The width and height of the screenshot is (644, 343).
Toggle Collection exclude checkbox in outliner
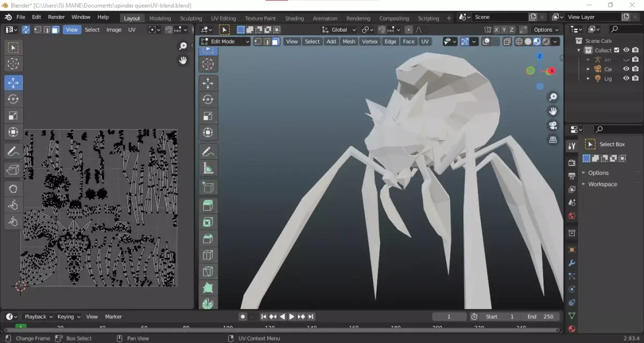[x=617, y=50]
